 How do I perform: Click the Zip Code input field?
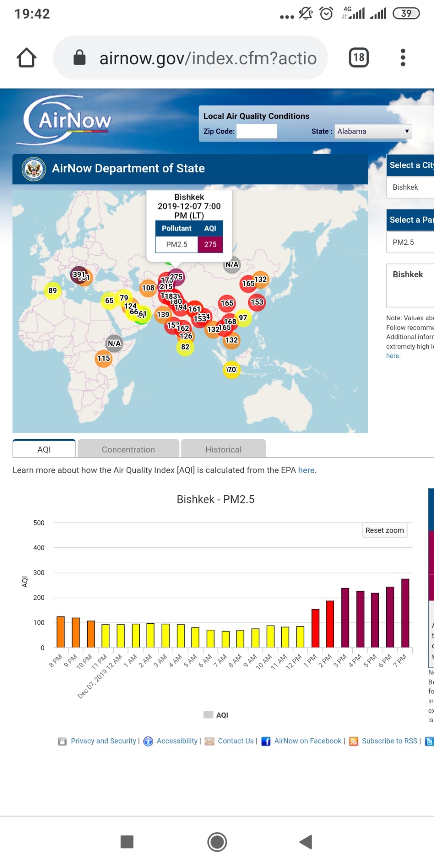coord(256,132)
